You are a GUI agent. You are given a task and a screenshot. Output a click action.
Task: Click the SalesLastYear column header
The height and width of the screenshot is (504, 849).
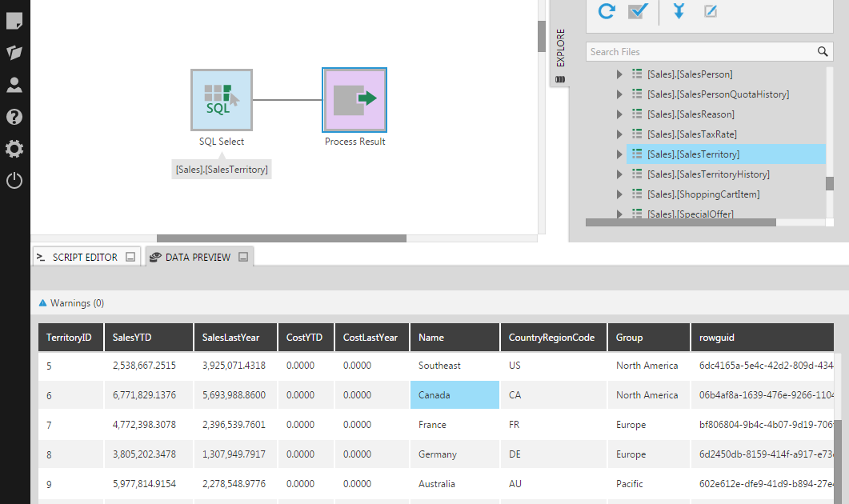(235, 338)
